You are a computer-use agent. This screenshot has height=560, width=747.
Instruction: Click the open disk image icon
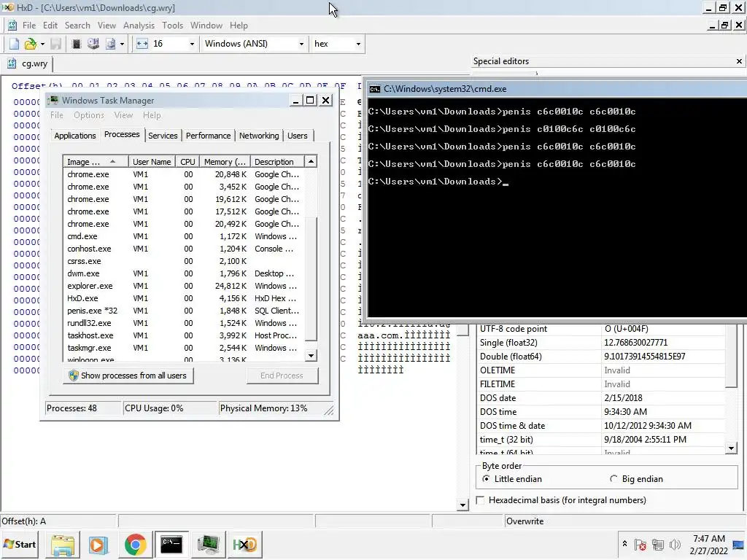click(x=111, y=44)
